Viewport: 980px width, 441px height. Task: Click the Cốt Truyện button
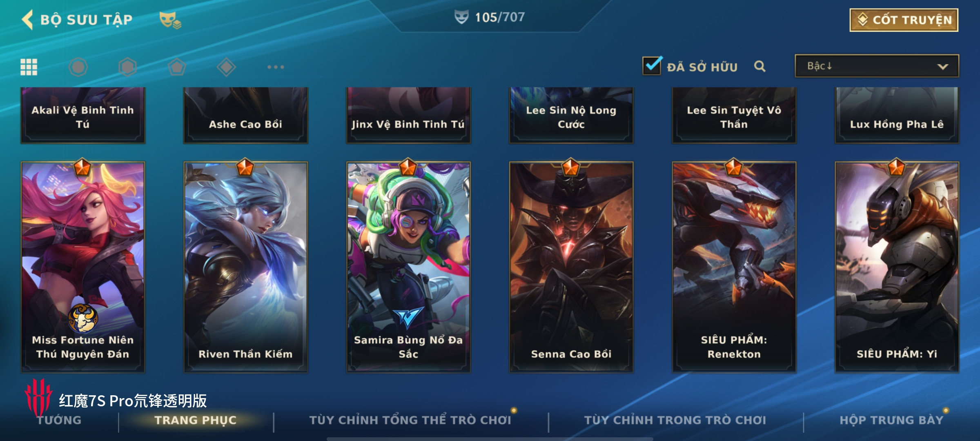coord(904,20)
